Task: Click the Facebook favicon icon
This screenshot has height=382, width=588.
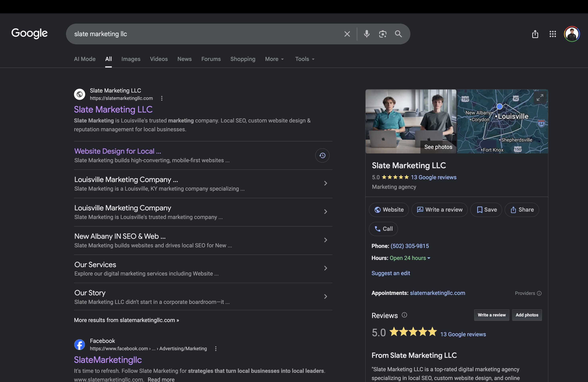Action: 80,344
